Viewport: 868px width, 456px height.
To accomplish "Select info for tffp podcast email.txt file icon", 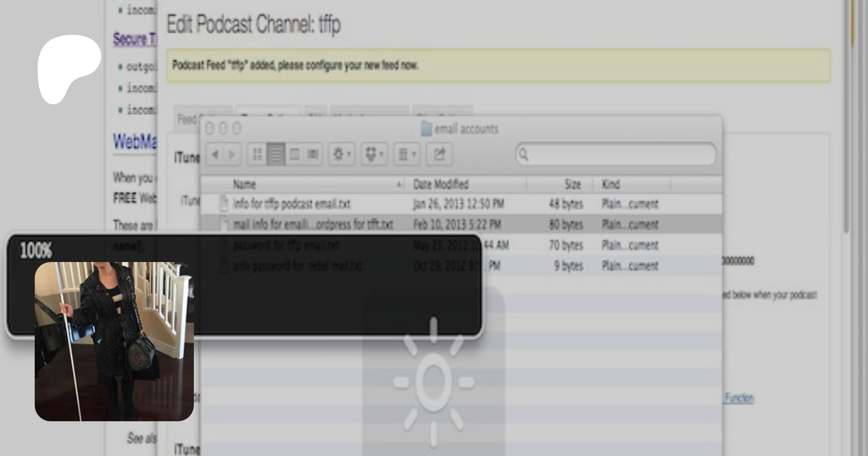I will click(224, 204).
